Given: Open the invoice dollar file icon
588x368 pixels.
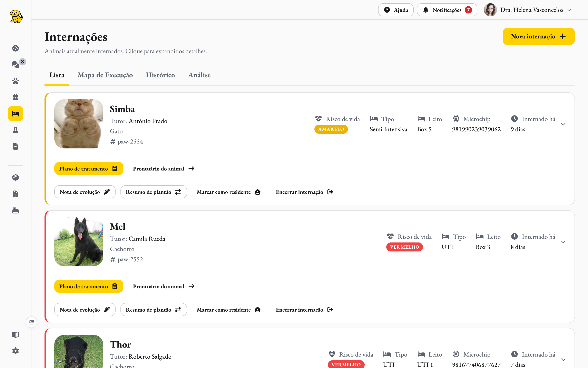Looking at the screenshot, I should 16,194.
